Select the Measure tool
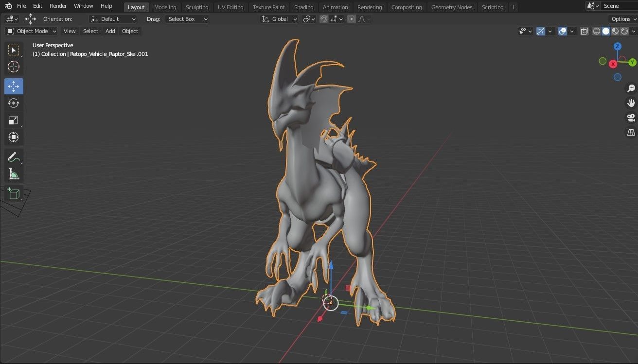 tap(14, 173)
